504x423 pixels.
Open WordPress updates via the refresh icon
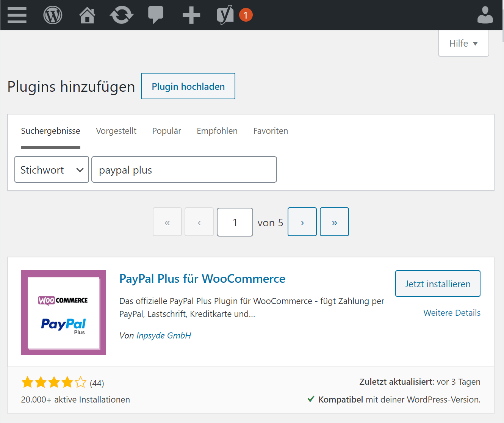point(121,15)
